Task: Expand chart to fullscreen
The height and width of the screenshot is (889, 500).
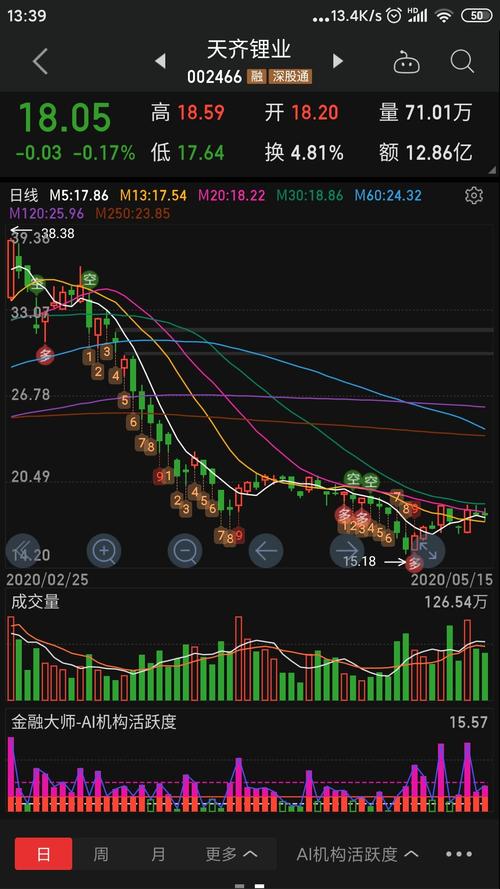Action: coord(428,550)
